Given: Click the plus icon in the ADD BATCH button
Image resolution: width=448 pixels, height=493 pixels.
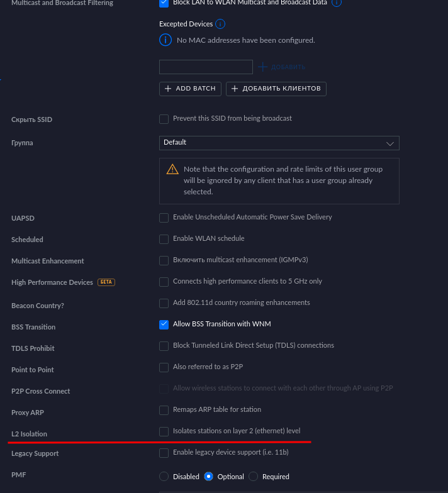Looking at the screenshot, I should pos(168,89).
